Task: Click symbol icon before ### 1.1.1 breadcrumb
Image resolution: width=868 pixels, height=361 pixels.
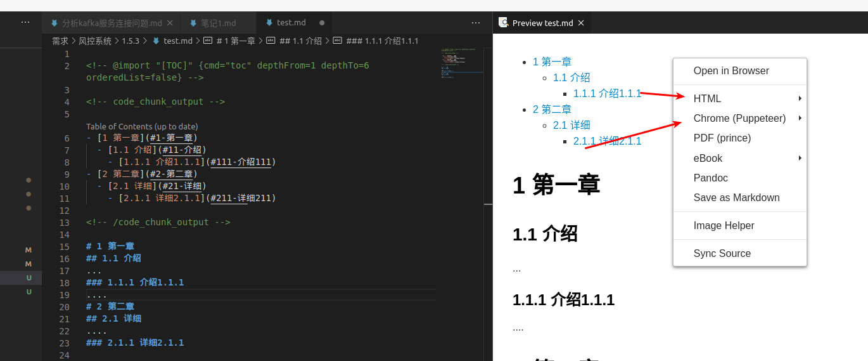Action: pyautogui.click(x=337, y=40)
